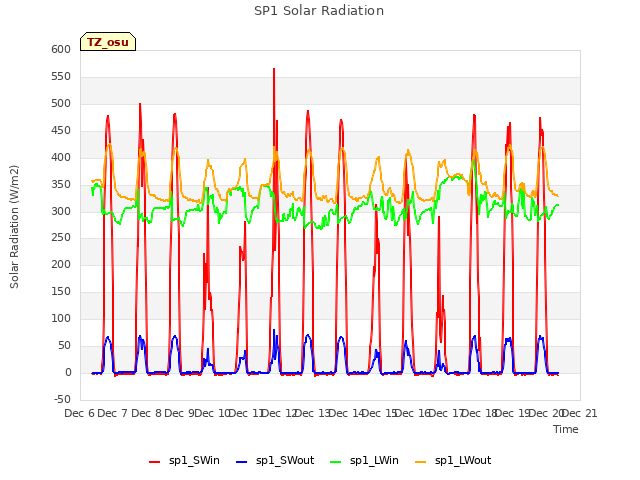Click the 500 y-axis tick label
This screenshot has width=640, height=480.
click(x=61, y=103)
